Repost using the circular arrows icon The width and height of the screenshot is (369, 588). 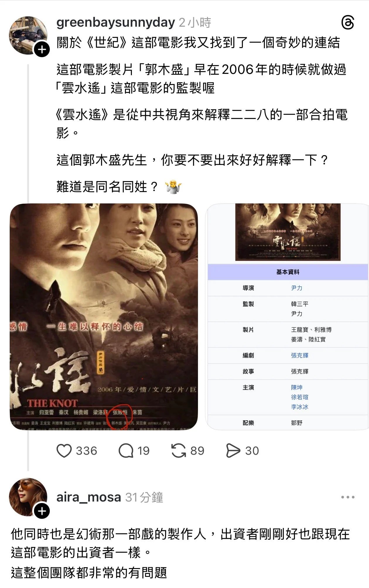pos(179,451)
